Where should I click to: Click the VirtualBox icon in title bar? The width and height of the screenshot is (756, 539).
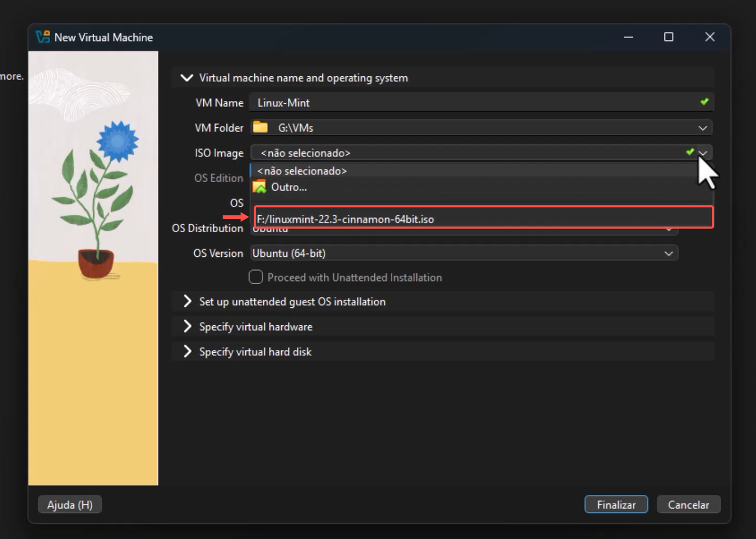(43, 37)
